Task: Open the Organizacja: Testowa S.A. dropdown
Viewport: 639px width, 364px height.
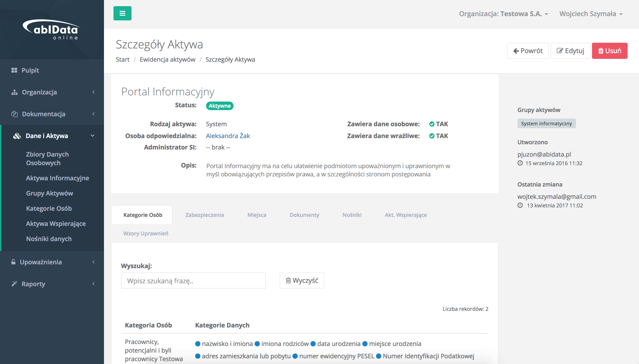Action: (503, 14)
